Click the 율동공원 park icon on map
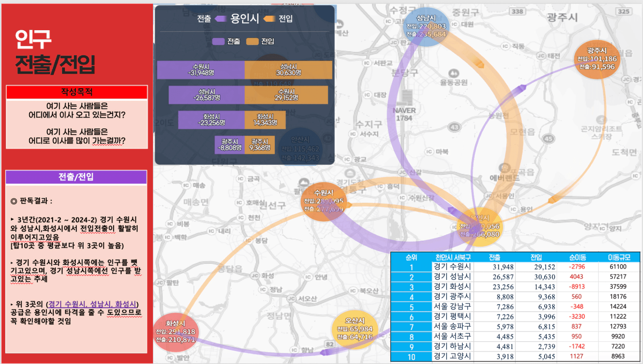The height and width of the screenshot is (364, 643). [x=454, y=73]
